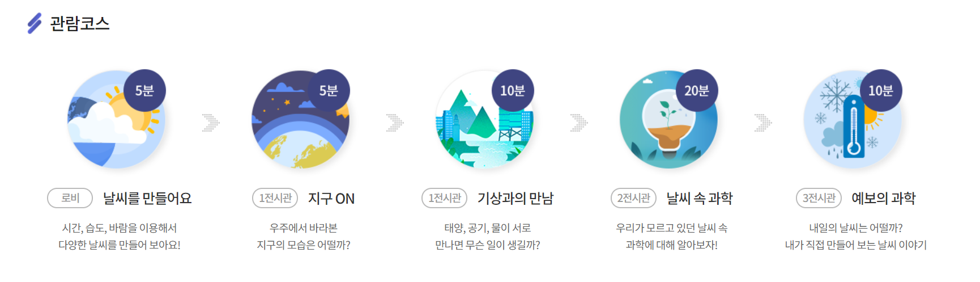Viewport: 980px width, 282px height.
Task: Click the slash icon beside 관람코스 heading
Action: [35, 23]
